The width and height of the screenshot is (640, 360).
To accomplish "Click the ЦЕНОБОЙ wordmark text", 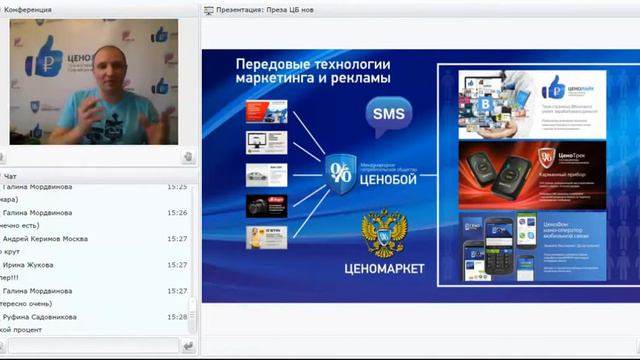I will point(388,180).
